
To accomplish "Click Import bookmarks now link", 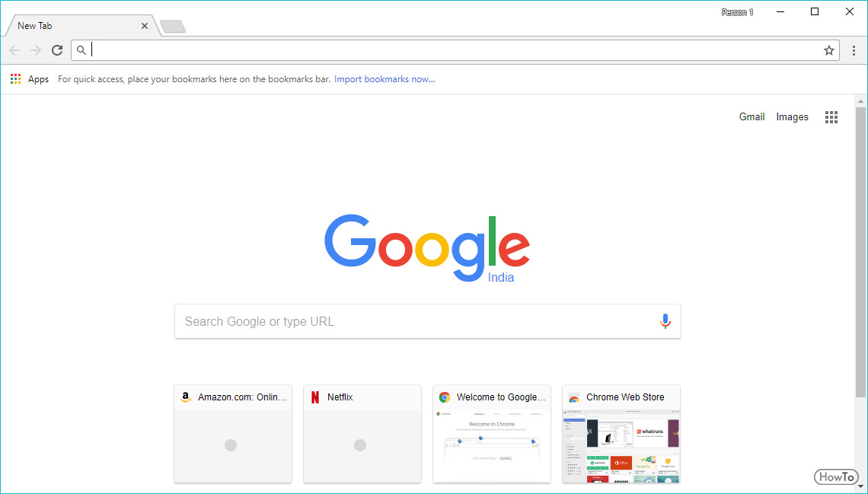I will pos(385,79).
